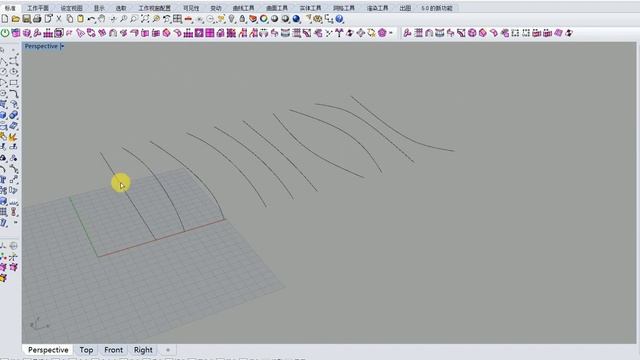Screen dimensions: 640x360
Task: Switch to the 实体工具 toolbar tab
Action: 311,8
